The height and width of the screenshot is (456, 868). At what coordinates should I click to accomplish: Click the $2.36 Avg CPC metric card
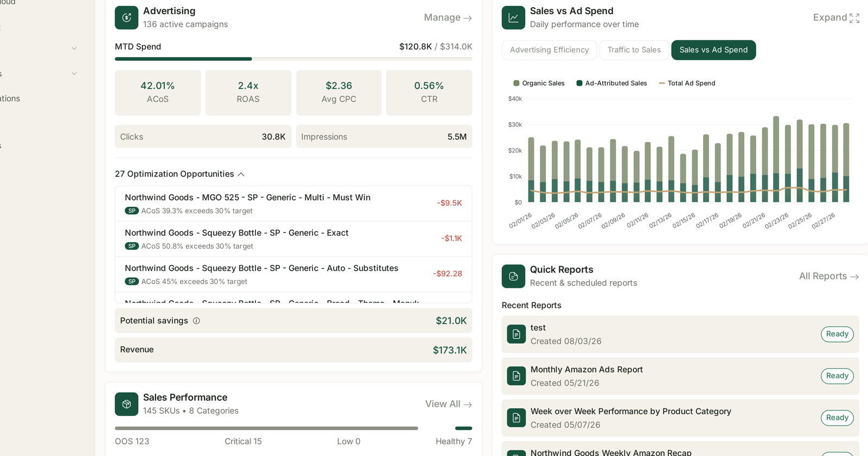339,93
